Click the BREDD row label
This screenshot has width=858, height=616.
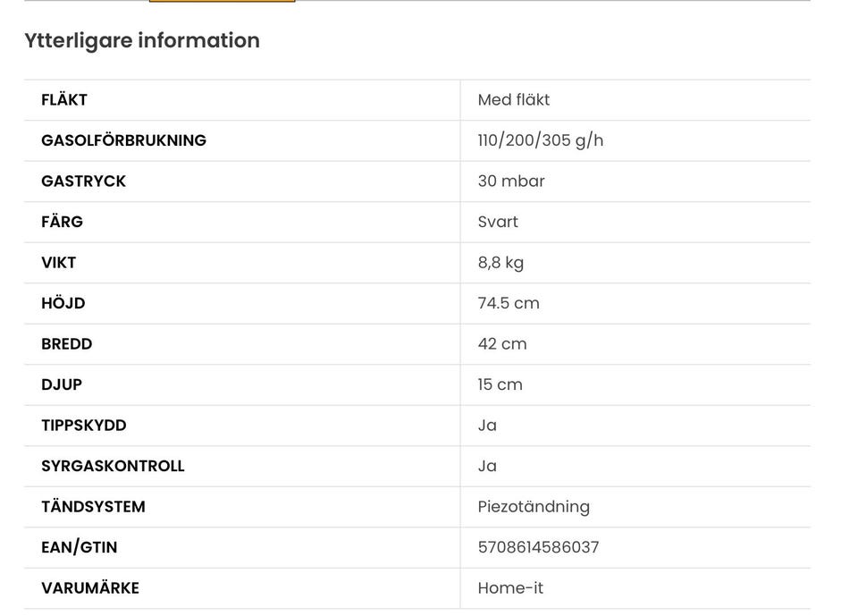66,344
